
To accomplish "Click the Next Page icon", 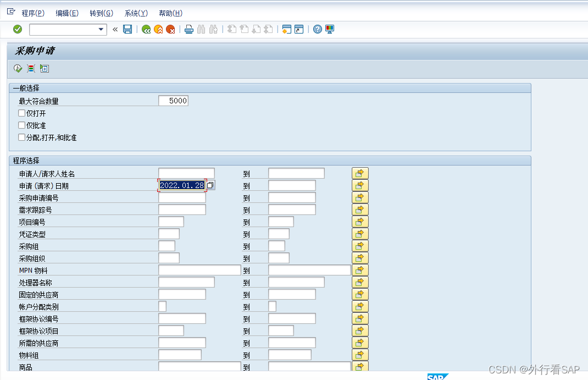I will [x=256, y=29].
